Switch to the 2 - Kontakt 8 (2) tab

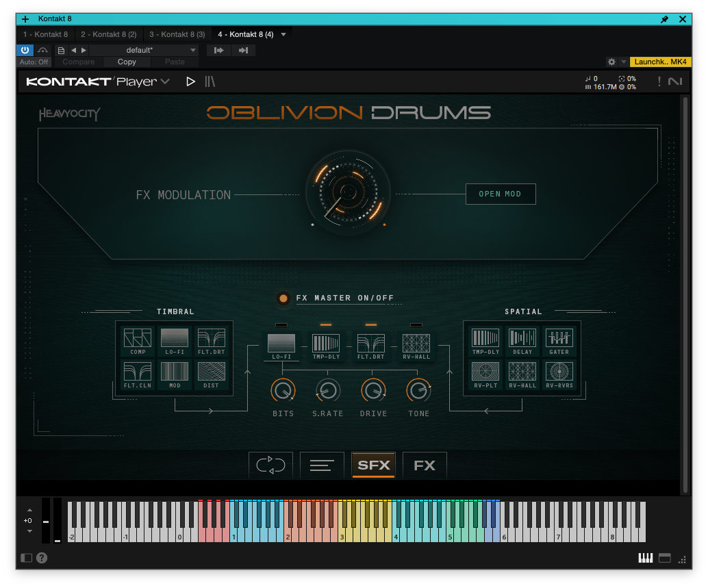coord(109,34)
